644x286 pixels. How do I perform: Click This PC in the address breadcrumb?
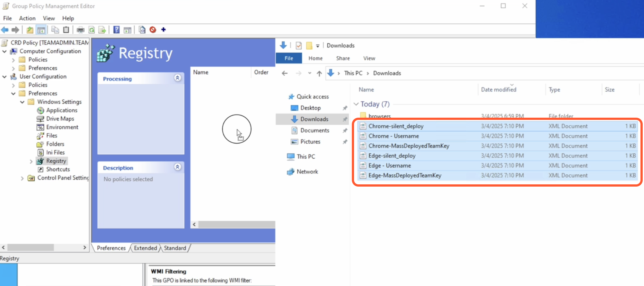point(353,73)
